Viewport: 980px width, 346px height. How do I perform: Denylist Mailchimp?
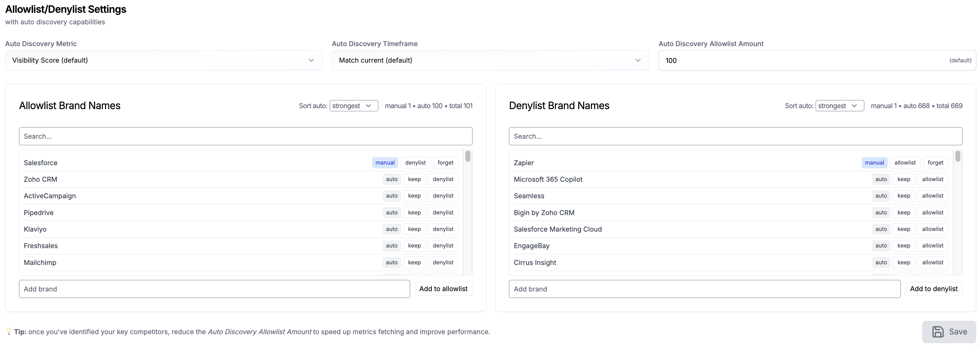[x=443, y=262]
